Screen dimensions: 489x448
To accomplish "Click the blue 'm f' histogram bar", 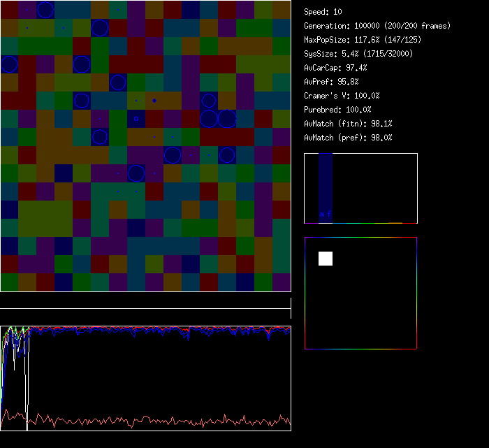I will pyautogui.click(x=326, y=188).
